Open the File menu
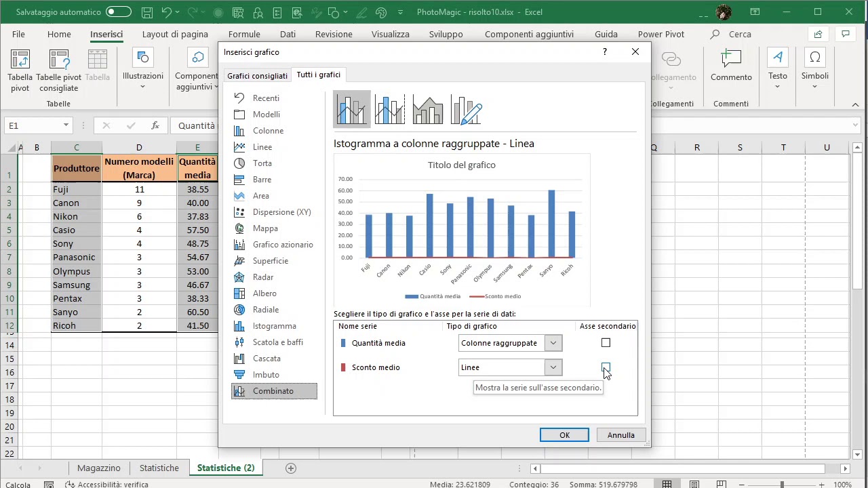This screenshot has width=868, height=488. (x=18, y=34)
